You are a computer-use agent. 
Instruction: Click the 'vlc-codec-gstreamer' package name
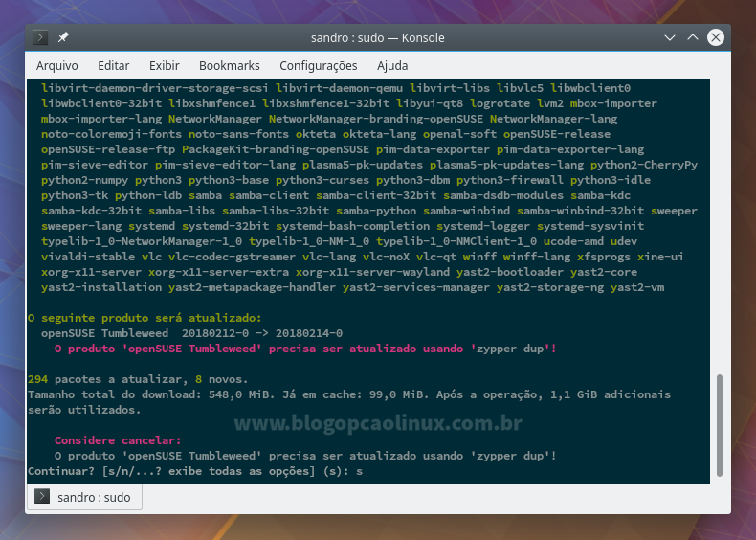point(232,257)
